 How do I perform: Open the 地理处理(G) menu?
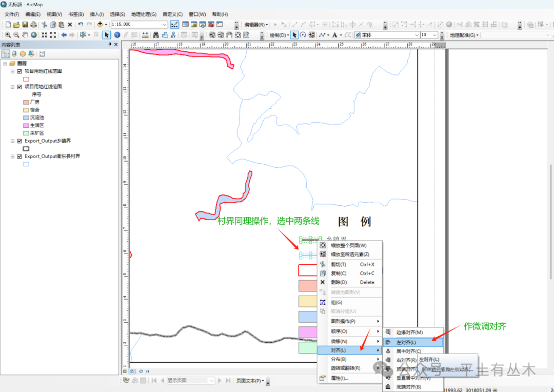[x=144, y=14]
